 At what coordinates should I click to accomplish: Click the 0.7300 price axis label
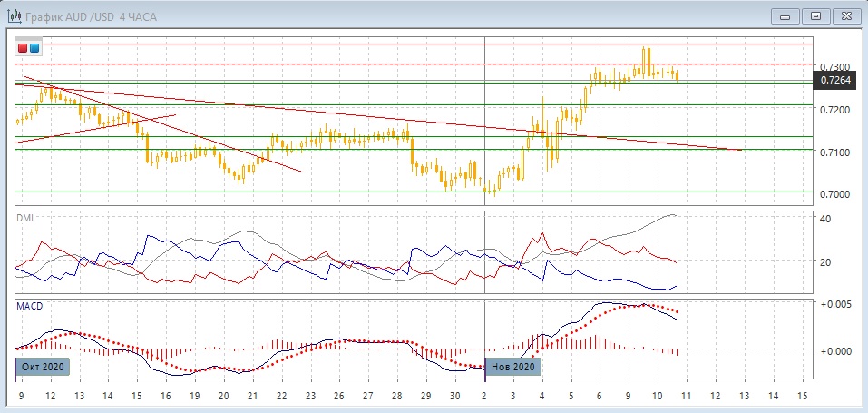pos(834,67)
